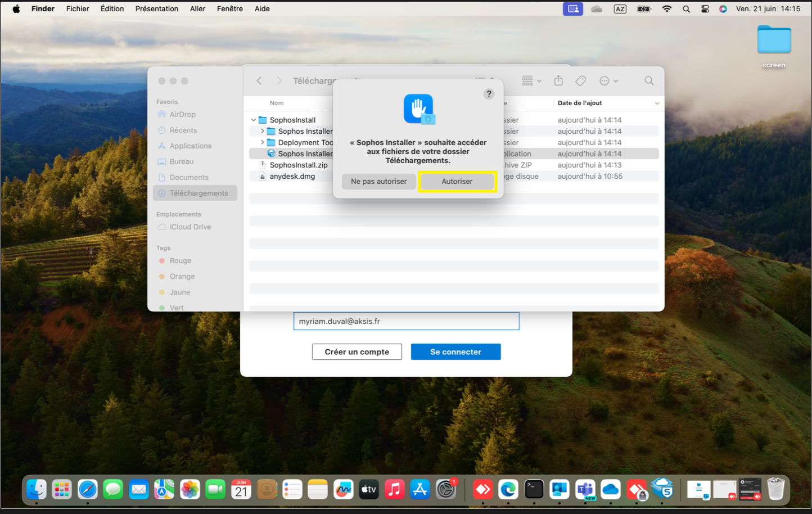This screenshot has height=514, width=812.
Task: Collapse the SophosInstall folder
Action: pos(254,120)
